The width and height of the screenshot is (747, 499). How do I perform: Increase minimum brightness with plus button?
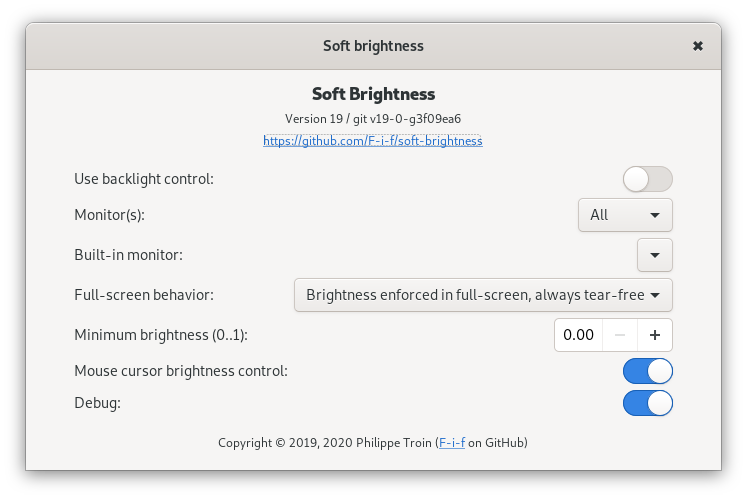(x=655, y=335)
